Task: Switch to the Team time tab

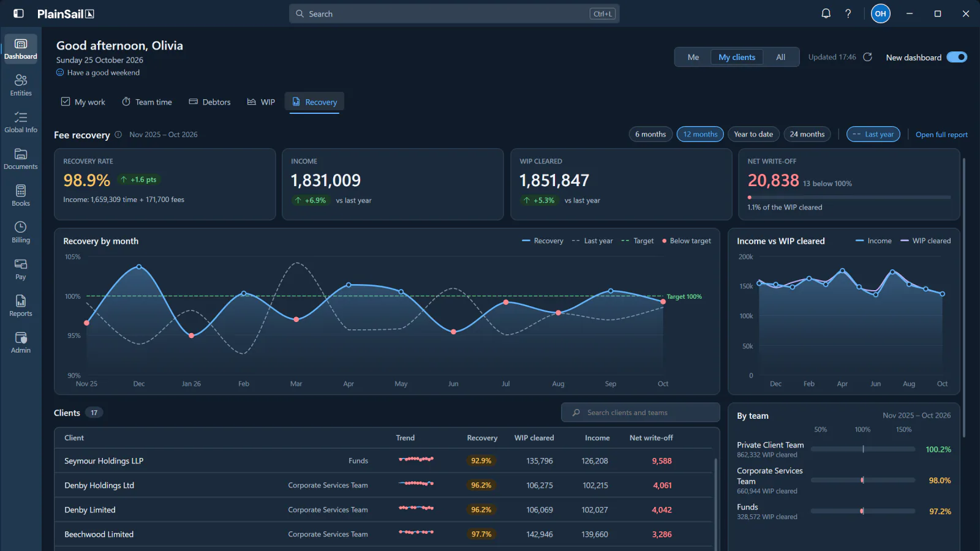Action: [147, 102]
